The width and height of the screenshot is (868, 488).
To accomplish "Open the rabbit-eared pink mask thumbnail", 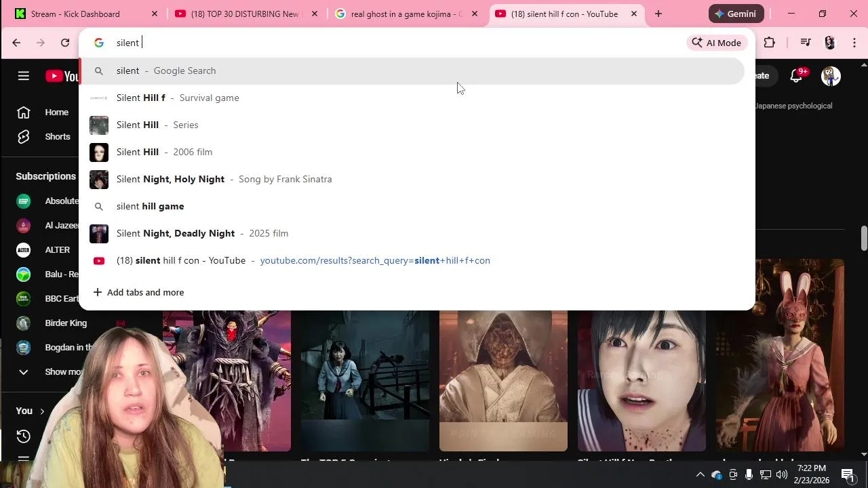I will [x=780, y=354].
